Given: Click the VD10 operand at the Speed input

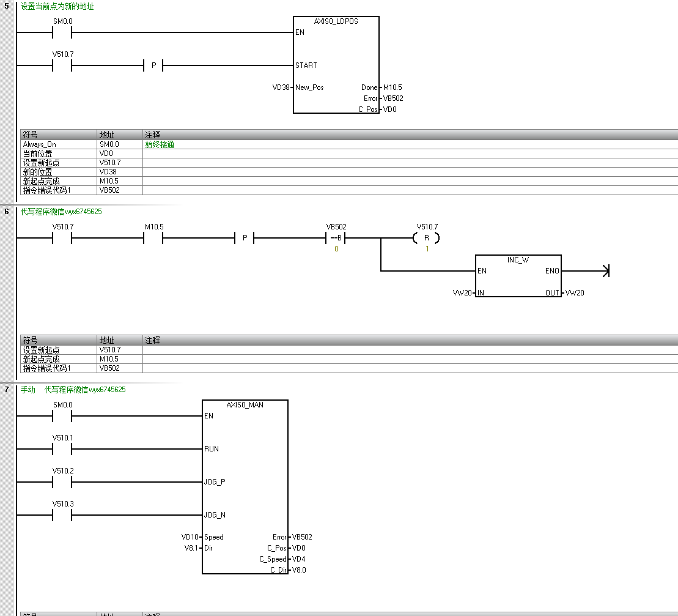Looking at the screenshot, I should click(190, 537).
